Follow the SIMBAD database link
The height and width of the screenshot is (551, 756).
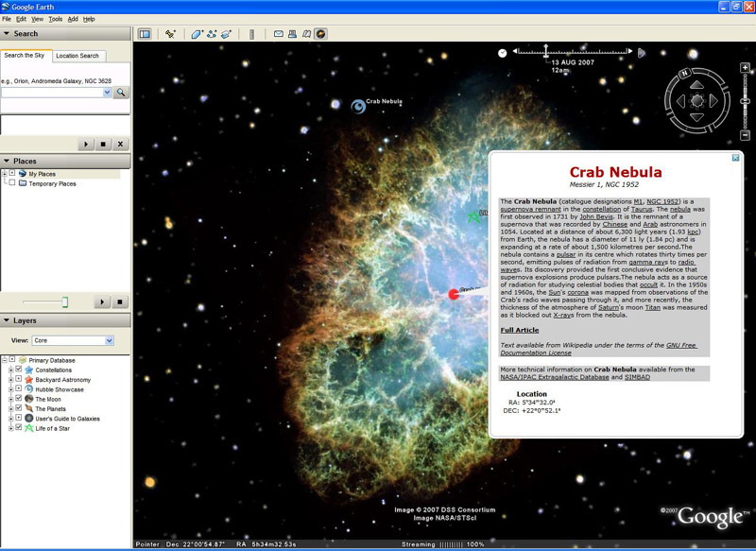(637, 377)
